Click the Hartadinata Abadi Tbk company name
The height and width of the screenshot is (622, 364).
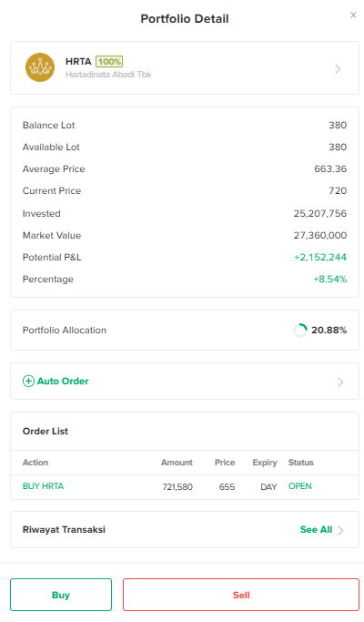tap(108, 75)
